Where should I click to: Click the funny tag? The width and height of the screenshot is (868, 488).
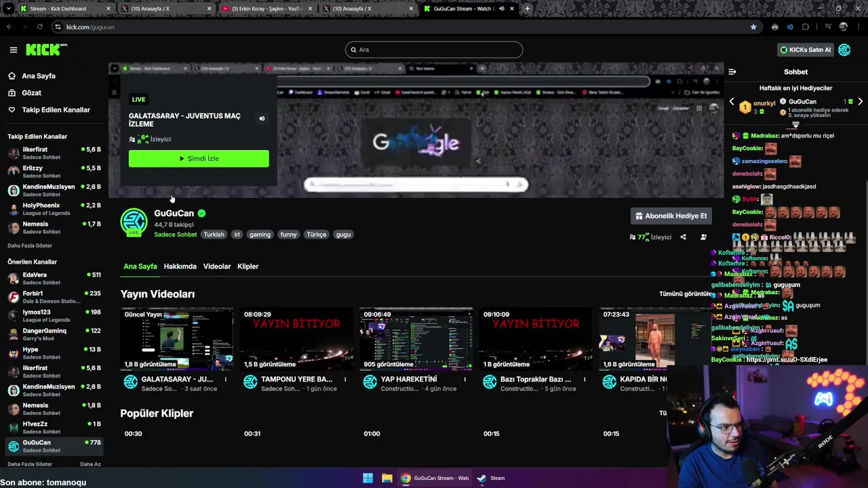[289, 235]
